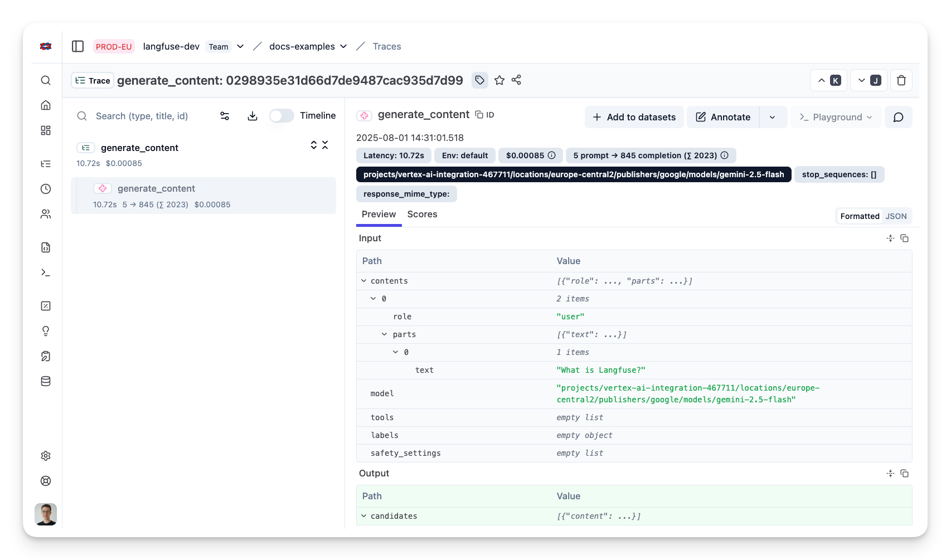Open the dropdown arrow next to Annotate

pyautogui.click(x=773, y=117)
